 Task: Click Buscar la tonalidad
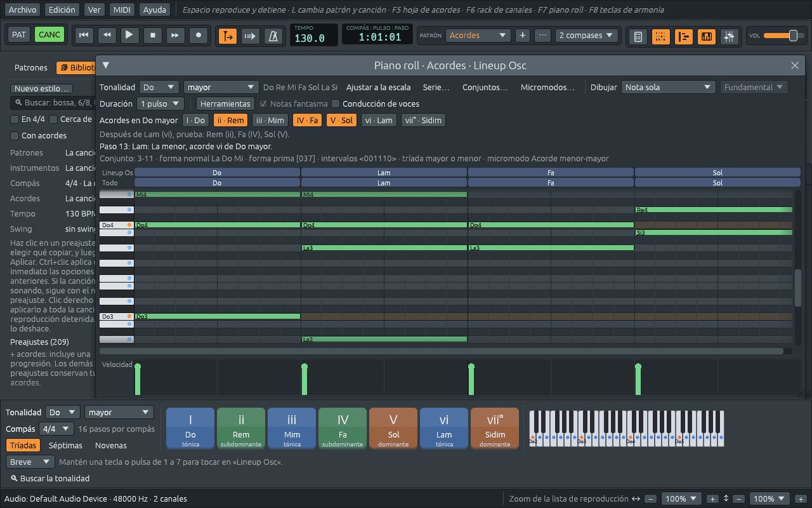click(50, 478)
